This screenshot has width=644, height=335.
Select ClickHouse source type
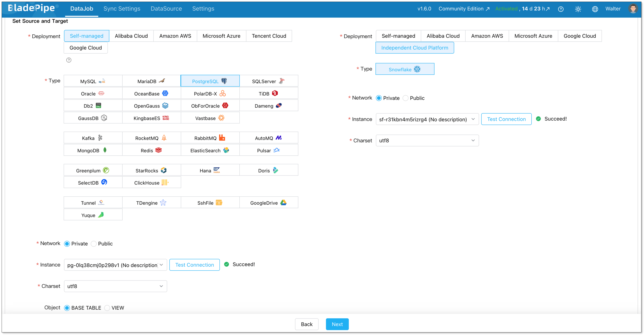tap(151, 182)
